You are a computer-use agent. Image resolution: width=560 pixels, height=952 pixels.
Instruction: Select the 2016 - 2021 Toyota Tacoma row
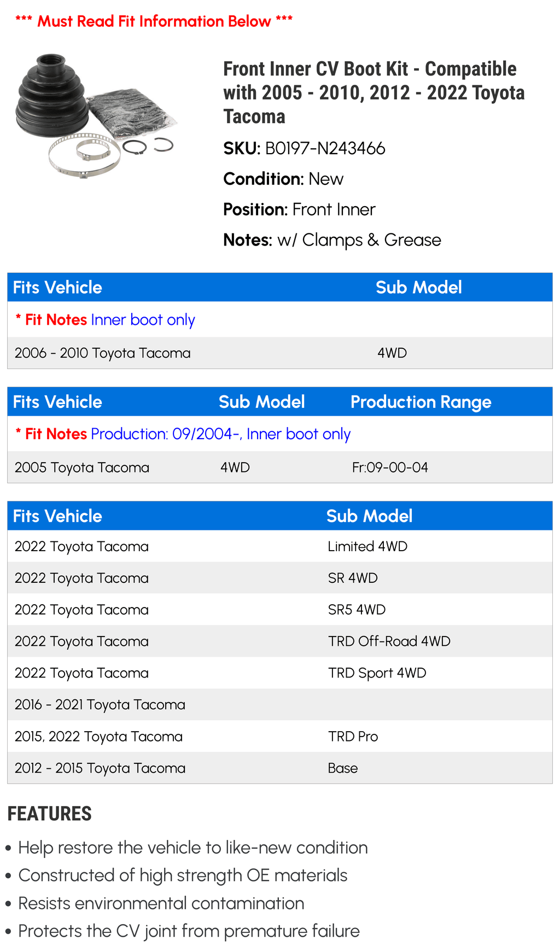[x=279, y=705]
